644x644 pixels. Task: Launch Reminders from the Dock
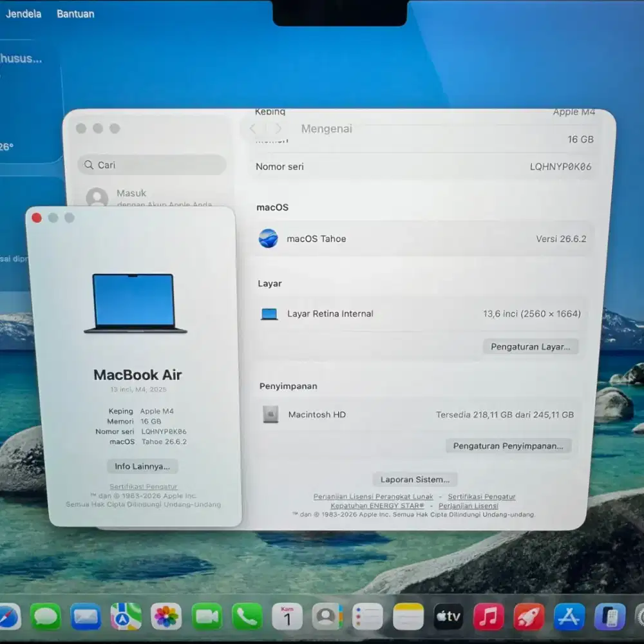[368, 617]
